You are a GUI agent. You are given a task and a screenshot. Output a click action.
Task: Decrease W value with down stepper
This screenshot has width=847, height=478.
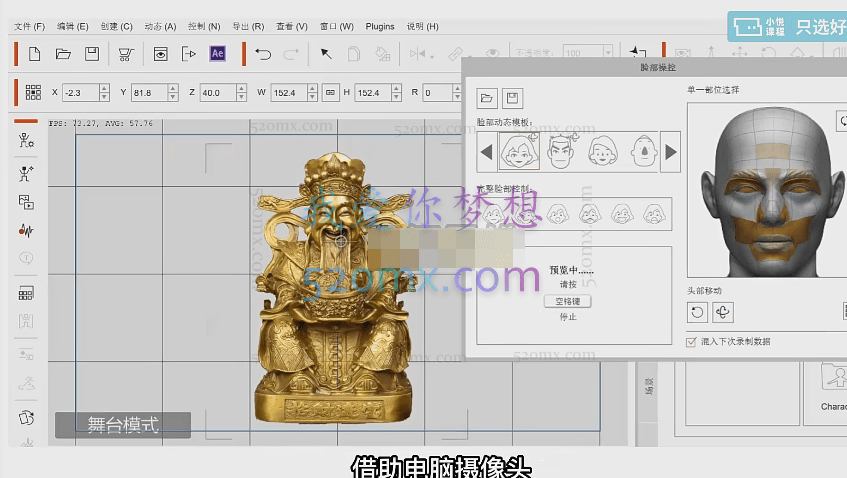click(x=312, y=97)
